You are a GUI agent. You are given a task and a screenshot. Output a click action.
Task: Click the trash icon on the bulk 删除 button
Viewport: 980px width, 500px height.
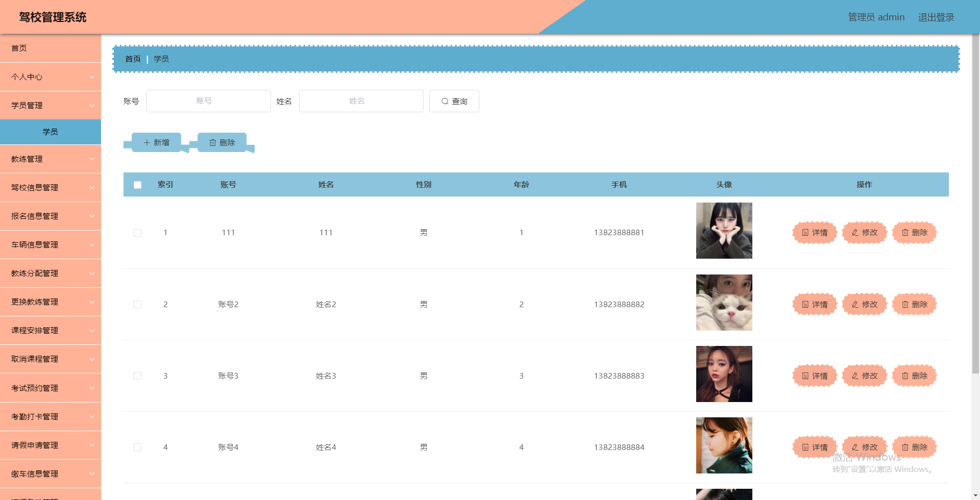tap(213, 142)
